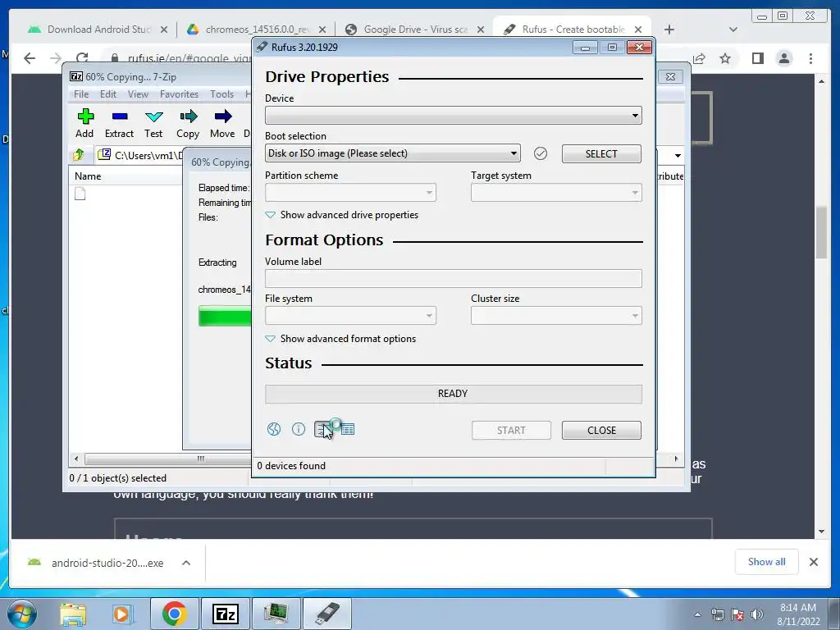Go up one folder in 7-Zip
Image resolution: width=840 pixels, height=630 pixels.
coord(79,155)
